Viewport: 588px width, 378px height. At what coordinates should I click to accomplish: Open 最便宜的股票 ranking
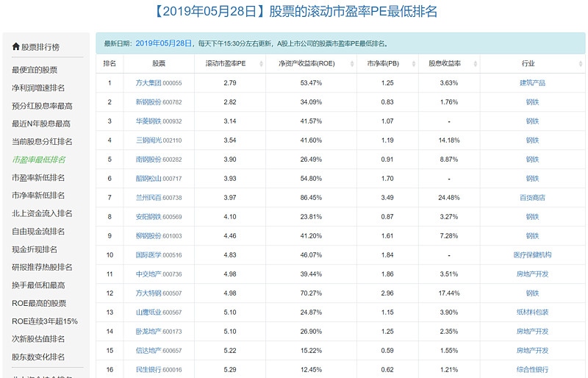pyautogui.click(x=35, y=70)
